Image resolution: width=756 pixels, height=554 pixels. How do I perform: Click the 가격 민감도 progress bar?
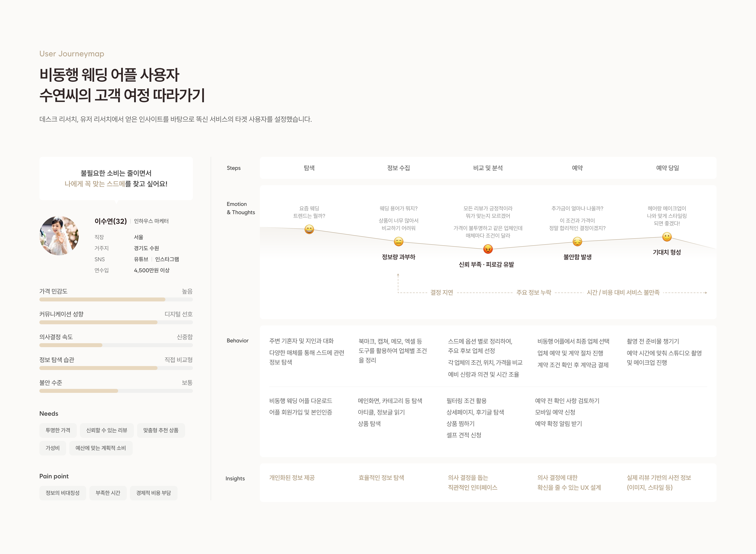[x=116, y=299]
